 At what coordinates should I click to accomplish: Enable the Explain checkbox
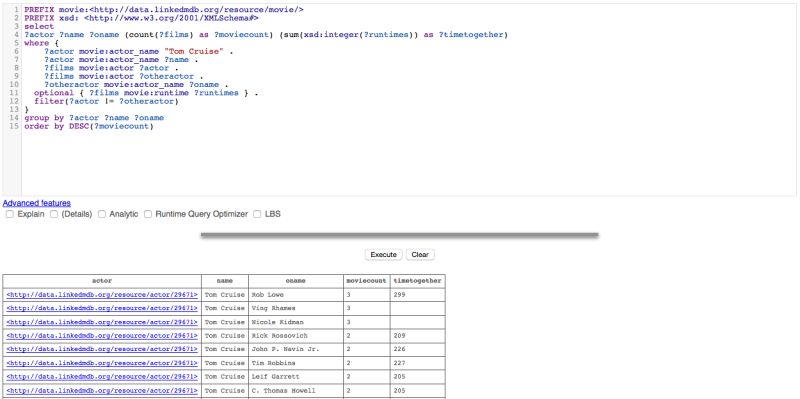coord(10,214)
